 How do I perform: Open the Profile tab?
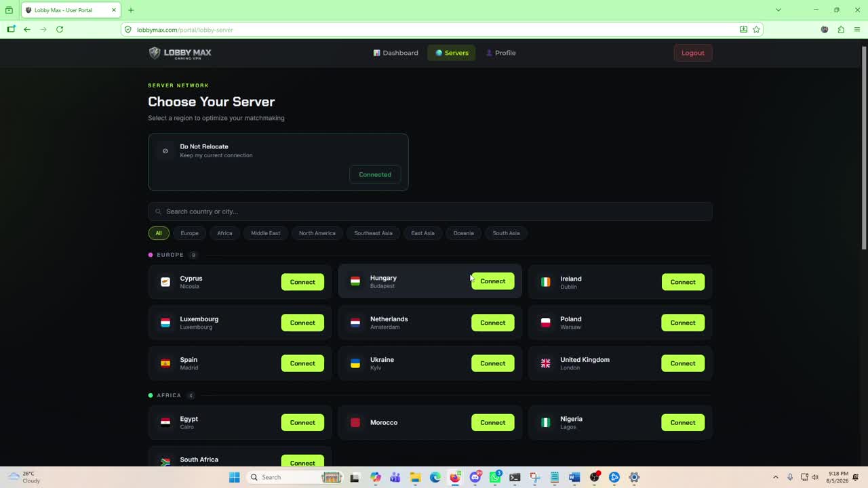click(501, 53)
